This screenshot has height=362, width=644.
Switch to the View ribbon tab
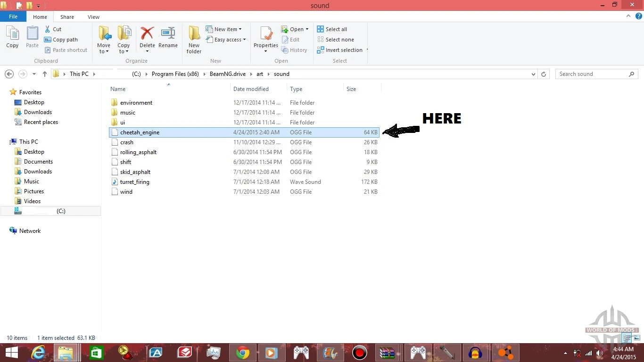(x=93, y=17)
